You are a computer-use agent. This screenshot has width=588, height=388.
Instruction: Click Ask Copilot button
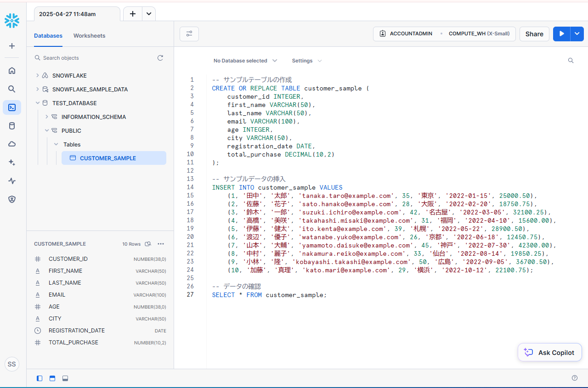pos(549,353)
